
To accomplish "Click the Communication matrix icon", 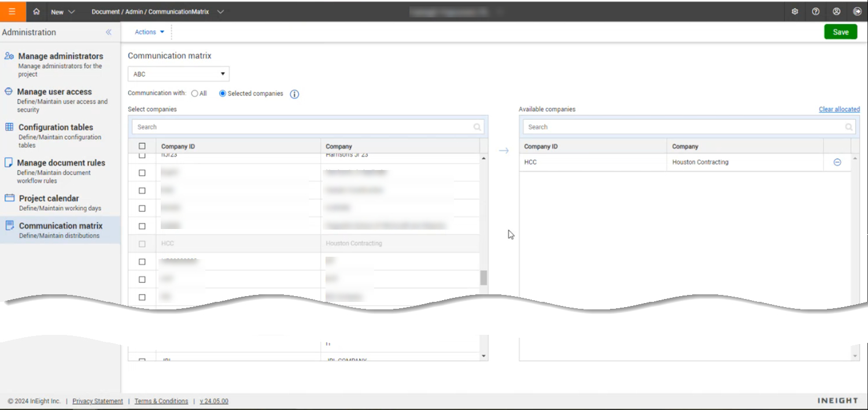I will coord(9,226).
